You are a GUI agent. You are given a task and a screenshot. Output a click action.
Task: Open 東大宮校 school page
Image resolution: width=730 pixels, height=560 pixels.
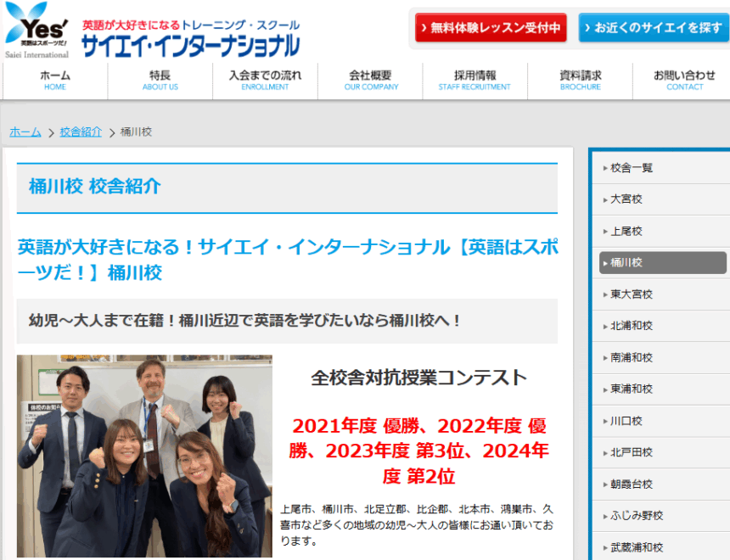[x=632, y=294]
